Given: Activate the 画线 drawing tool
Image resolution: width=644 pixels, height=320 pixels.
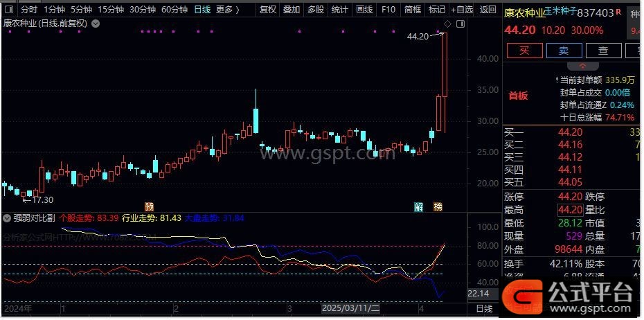Looking at the screenshot, I should 364,10.
